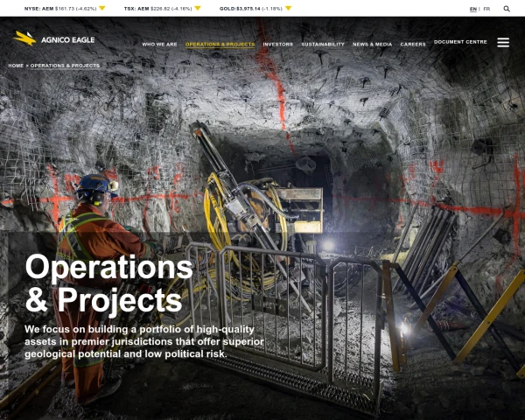Image resolution: width=525 pixels, height=420 pixels.
Task: Select Operations & Projects nav item
Action: (220, 44)
